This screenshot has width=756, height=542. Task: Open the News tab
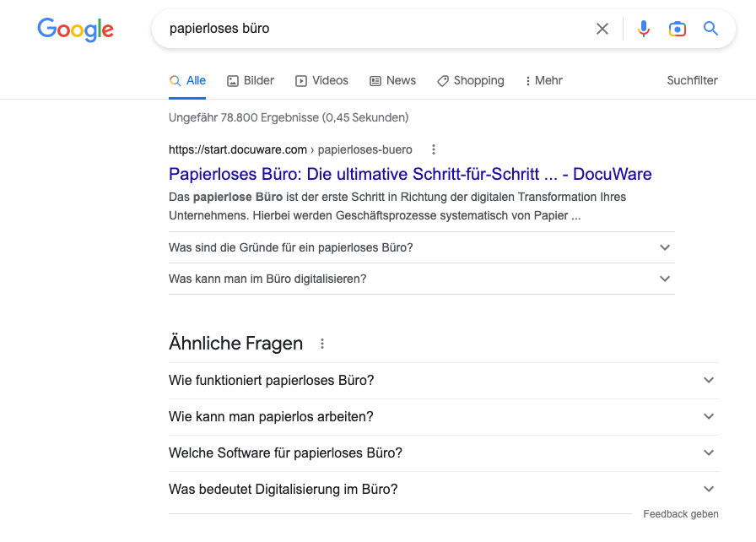click(393, 80)
